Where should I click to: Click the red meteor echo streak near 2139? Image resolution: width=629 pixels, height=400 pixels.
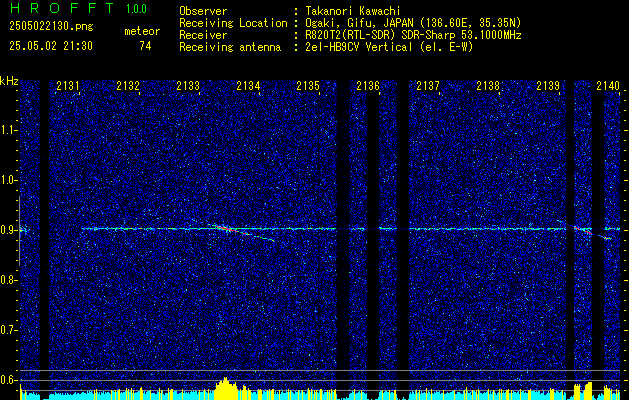click(x=583, y=230)
